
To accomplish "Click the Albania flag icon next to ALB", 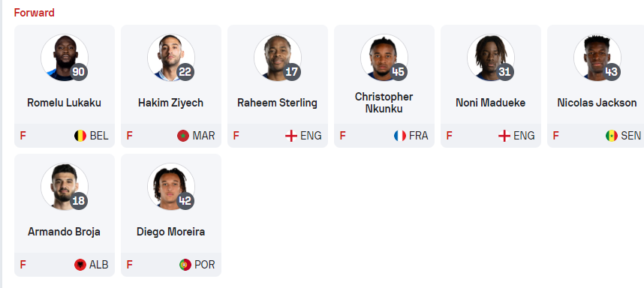I will point(80,265).
